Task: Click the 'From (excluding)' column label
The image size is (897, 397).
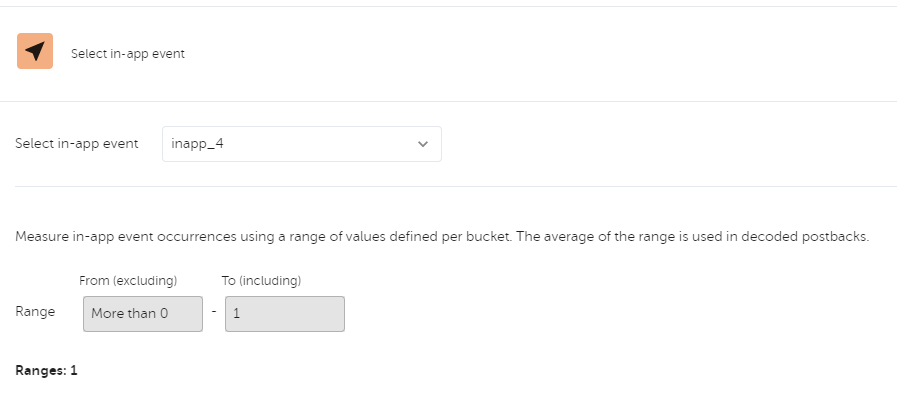Action: tap(128, 281)
